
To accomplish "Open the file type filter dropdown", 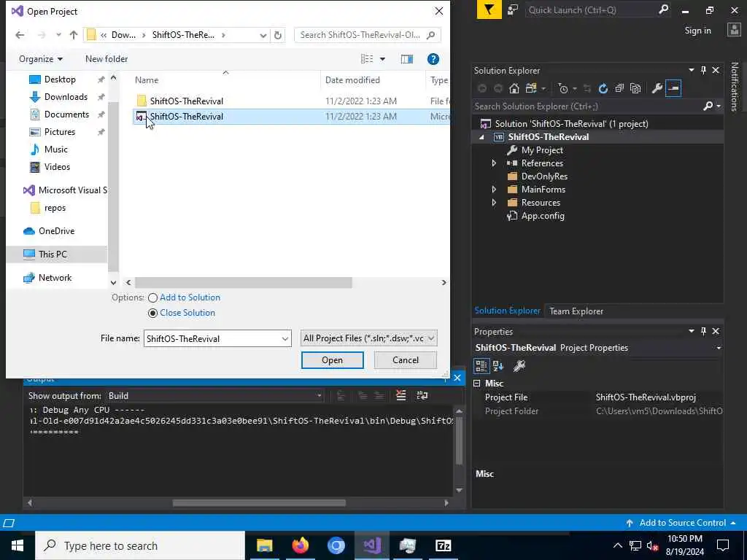I will tap(368, 338).
